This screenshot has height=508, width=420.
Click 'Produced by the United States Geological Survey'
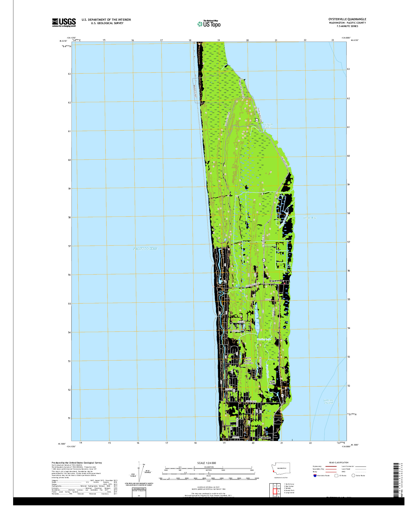(77, 463)
